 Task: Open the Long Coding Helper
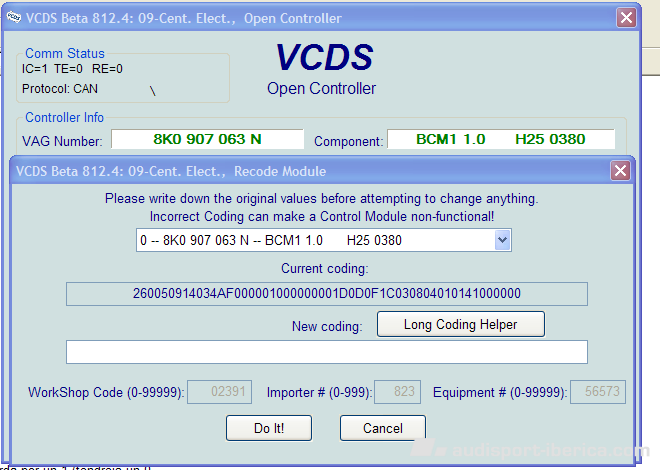coord(460,324)
